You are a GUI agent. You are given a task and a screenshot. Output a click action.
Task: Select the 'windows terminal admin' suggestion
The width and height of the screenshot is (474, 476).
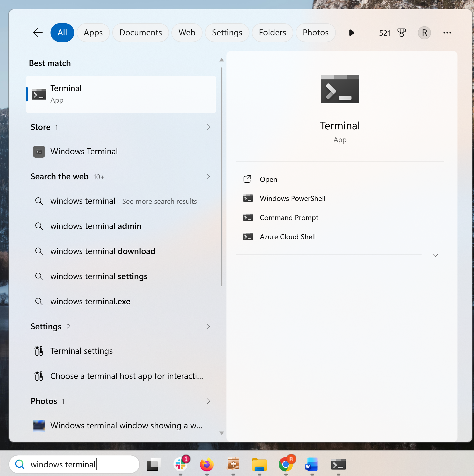click(121, 226)
